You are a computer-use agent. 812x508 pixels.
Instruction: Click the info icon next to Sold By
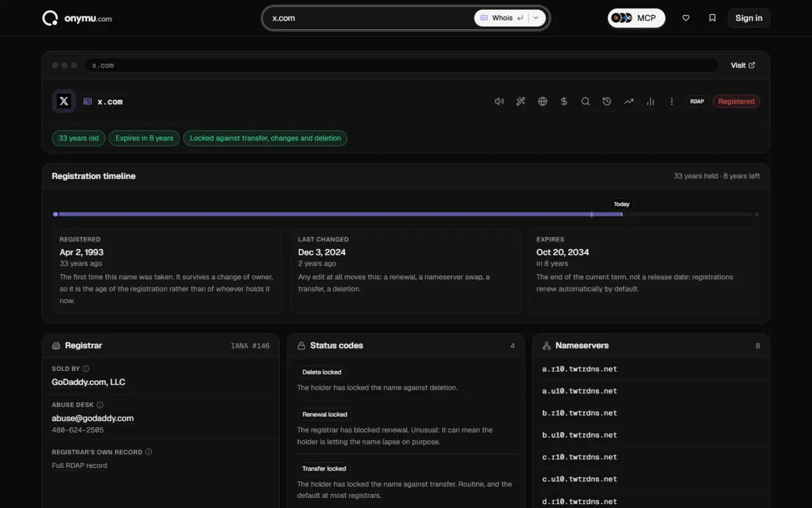[86, 369]
